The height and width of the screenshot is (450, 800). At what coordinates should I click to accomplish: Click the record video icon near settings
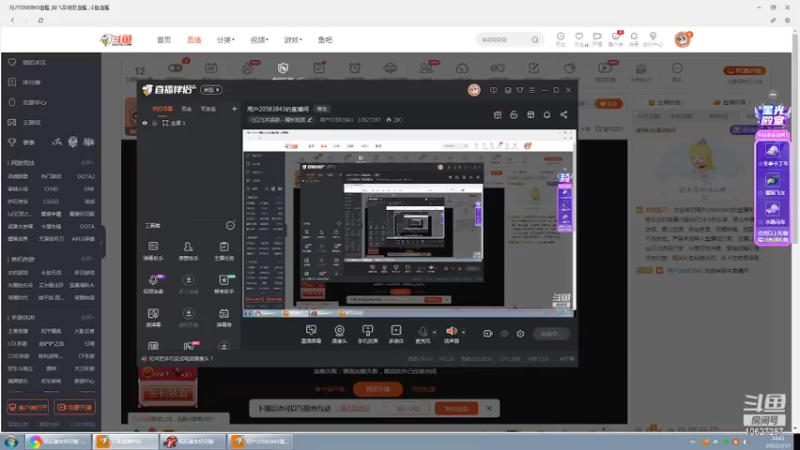coord(488,334)
